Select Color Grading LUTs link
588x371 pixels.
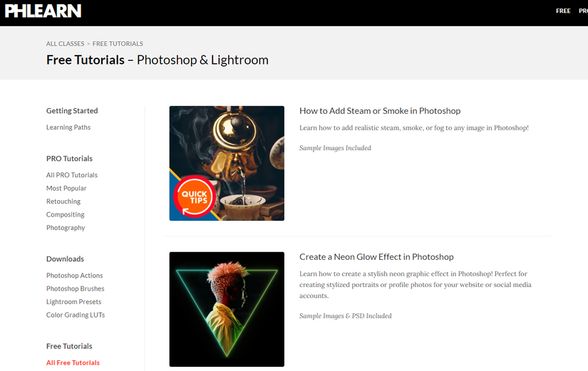pos(76,315)
